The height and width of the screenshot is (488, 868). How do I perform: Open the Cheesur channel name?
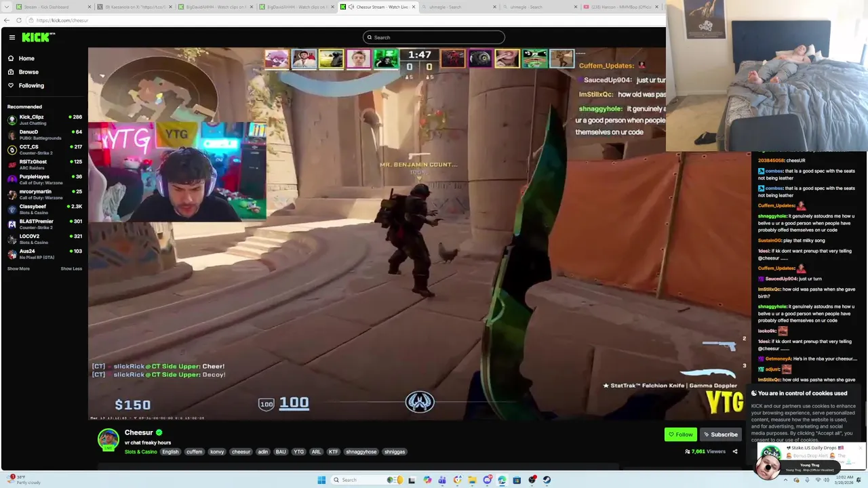click(x=138, y=432)
